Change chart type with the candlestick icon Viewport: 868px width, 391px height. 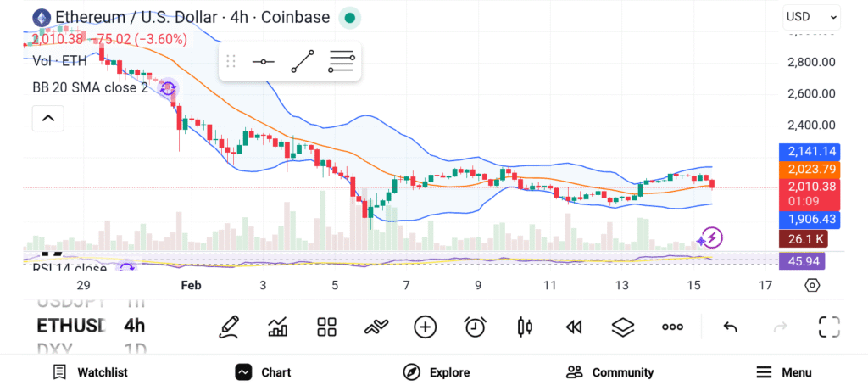click(x=525, y=327)
